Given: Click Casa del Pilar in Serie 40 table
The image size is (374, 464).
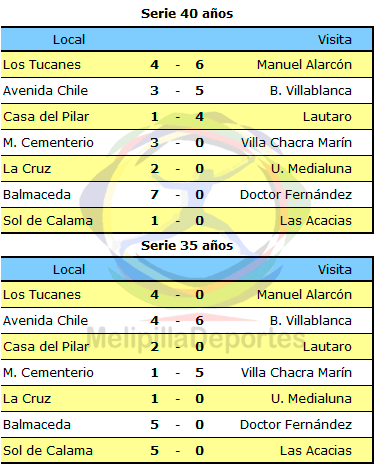Looking at the screenshot, I should click(46, 117).
